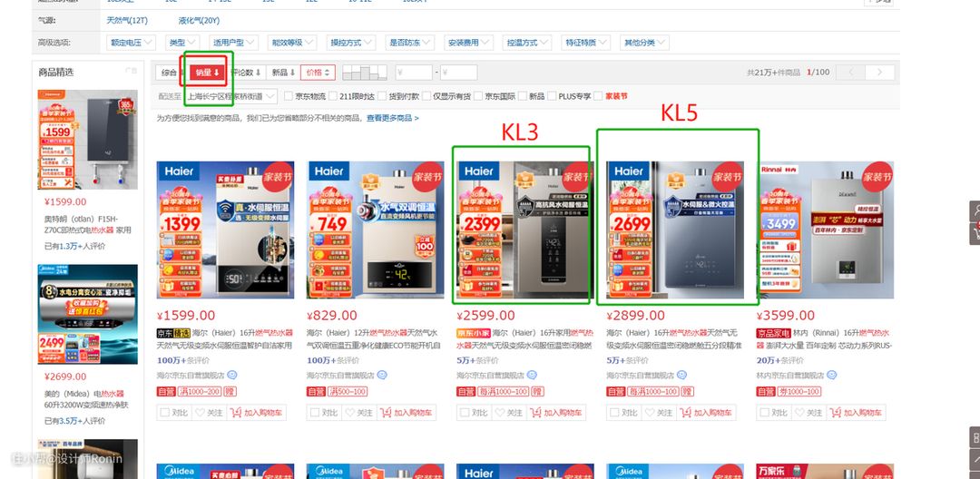
Task: Click heart 关注 icon under ¥3599 Rinnai product
Action: tap(800, 413)
